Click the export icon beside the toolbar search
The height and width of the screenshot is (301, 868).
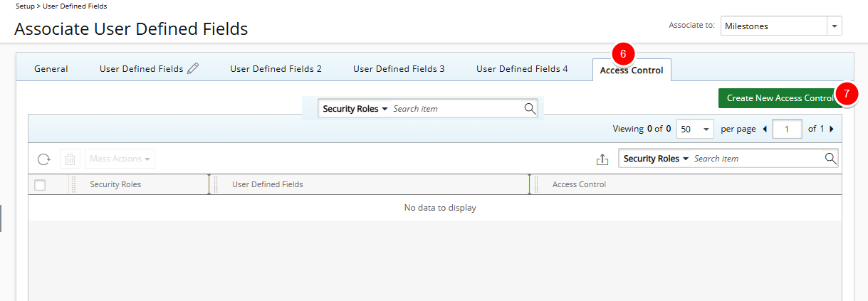(x=602, y=159)
